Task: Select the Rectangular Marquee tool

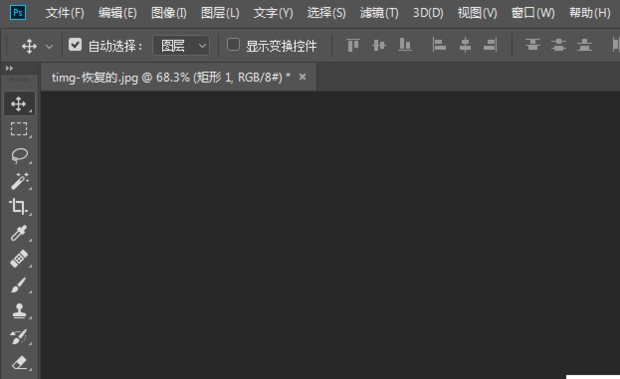Action: point(19,129)
